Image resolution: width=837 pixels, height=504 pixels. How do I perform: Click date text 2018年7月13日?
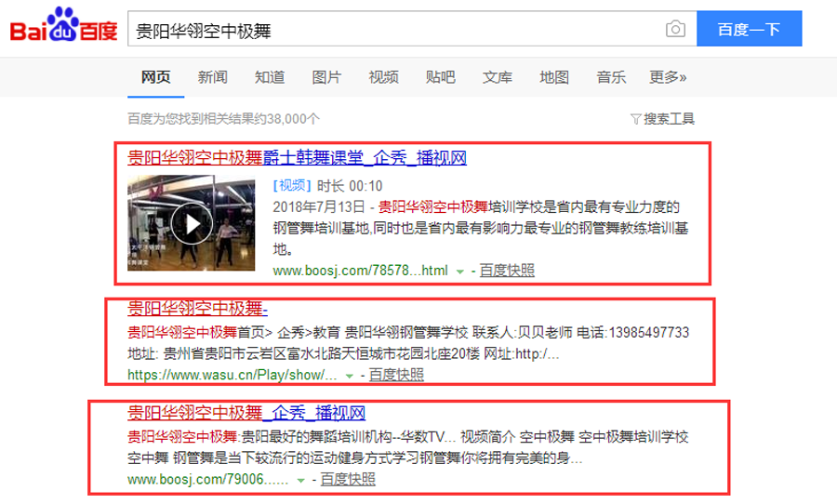(x=319, y=207)
